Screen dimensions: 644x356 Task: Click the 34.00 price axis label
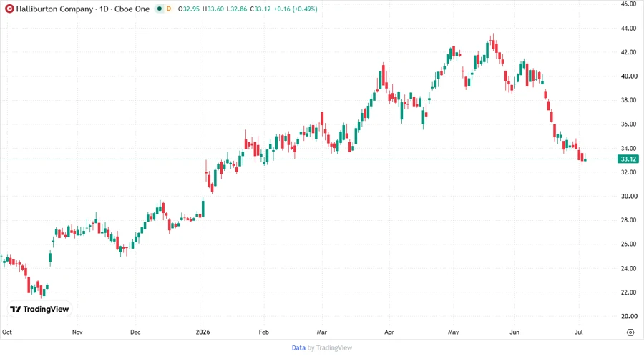click(x=629, y=148)
